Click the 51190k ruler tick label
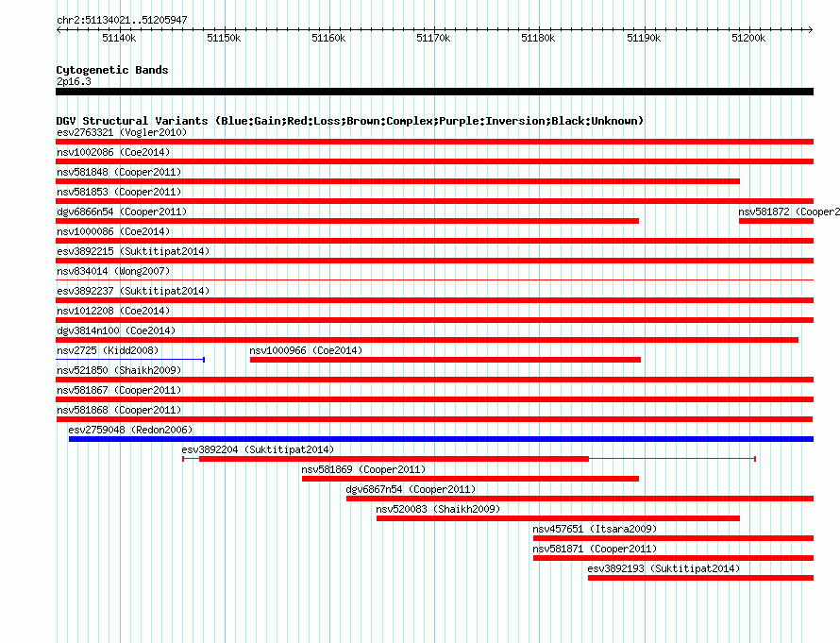The width and height of the screenshot is (840, 643). pyautogui.click(x=644, y=38)
